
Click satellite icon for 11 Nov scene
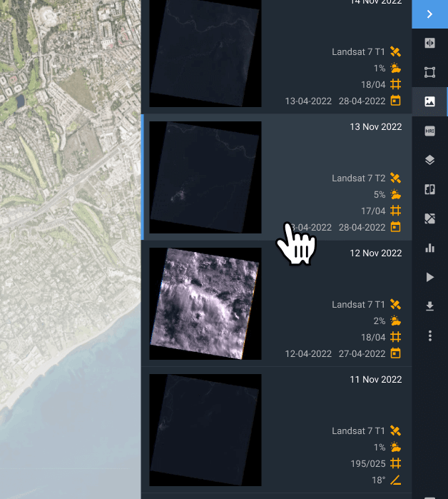pyautogui.click(x=395, y=431)
